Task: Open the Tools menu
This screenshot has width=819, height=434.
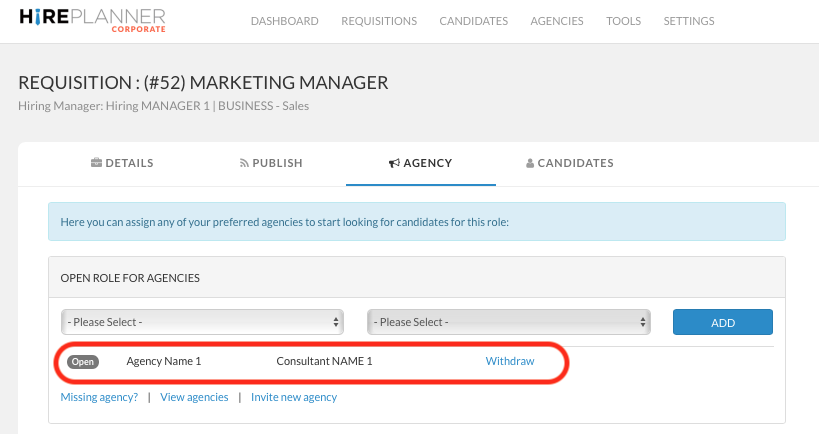Action: point(623,21)
